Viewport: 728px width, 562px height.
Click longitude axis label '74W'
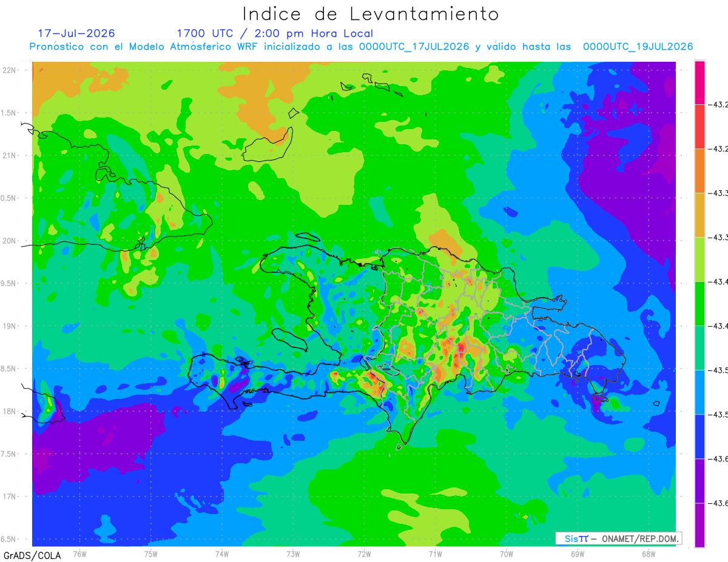click(x=222, y=554)
